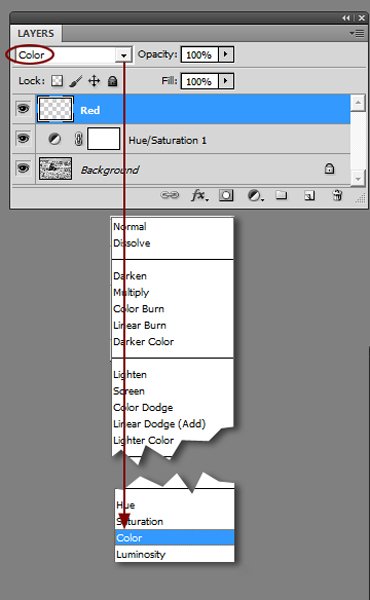Select the Hue/Saturation 1 layer mask thumbnail
Image resolution: width=370 pixels, height=600 pixels.
click(x=104, y=139)
